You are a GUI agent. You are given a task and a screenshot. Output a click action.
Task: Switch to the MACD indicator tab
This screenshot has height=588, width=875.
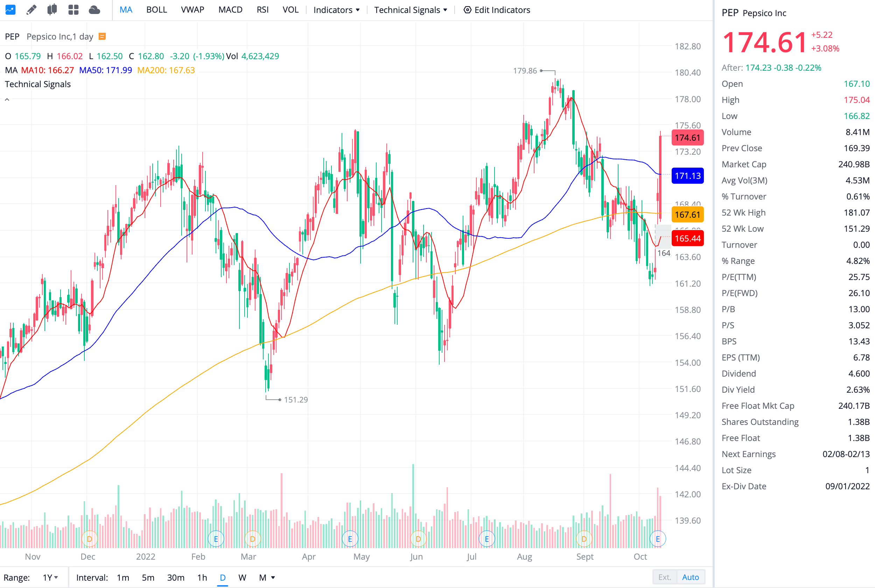tap(230, 10)
